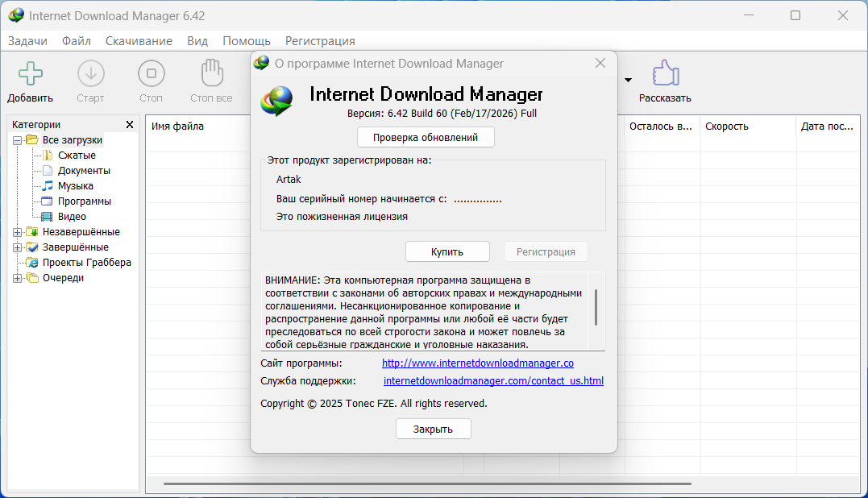The image size is (868, 498).
Task: Select the Музыка category note icon
Action: (48, 186)
